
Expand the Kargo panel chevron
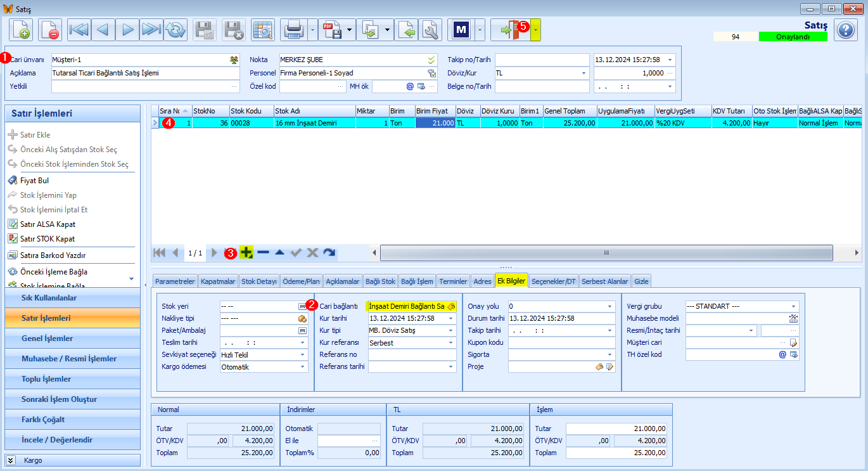(11, 460)
